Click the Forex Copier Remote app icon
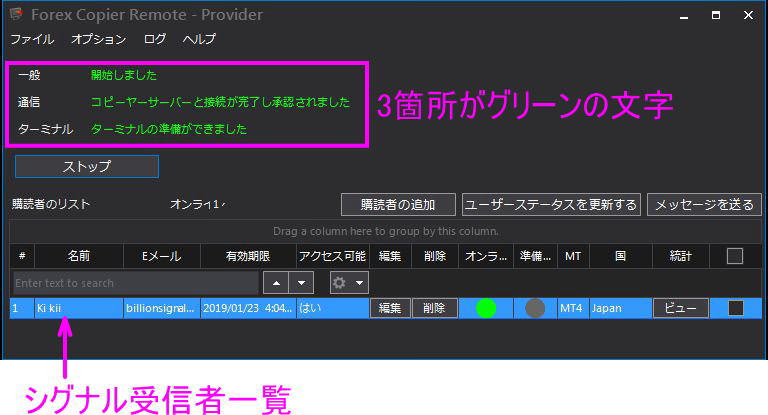The width and height of the screenshot is (768, 415). [16, 14]
